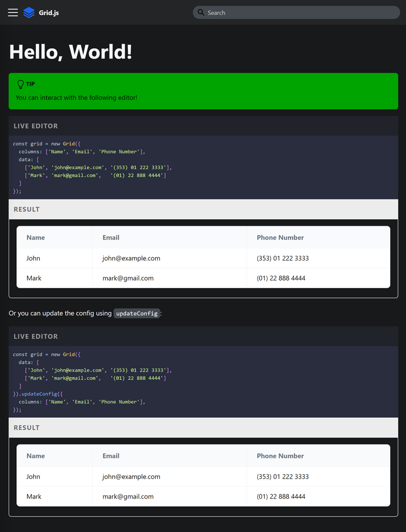Screen dimensions: 406x532
Task: Click john@example.com cell in first table
Action: [131, 258]
